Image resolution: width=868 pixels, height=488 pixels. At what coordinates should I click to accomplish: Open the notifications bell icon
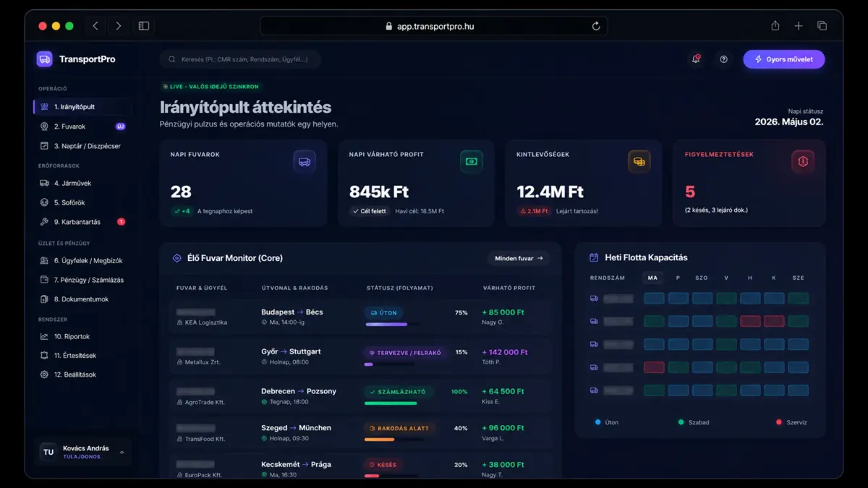pos(696,59)
